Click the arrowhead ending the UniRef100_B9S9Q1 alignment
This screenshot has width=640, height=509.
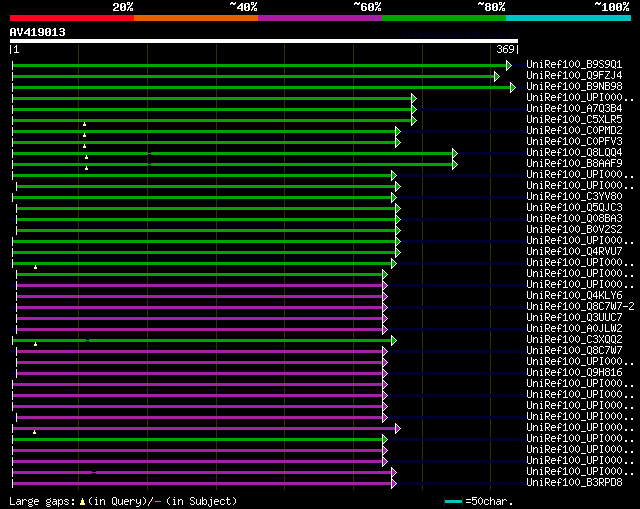[509, 65]
